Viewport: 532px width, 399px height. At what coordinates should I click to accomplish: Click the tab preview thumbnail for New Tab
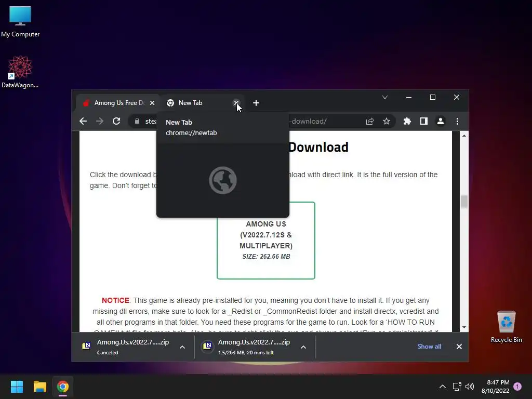coord(222,180)
